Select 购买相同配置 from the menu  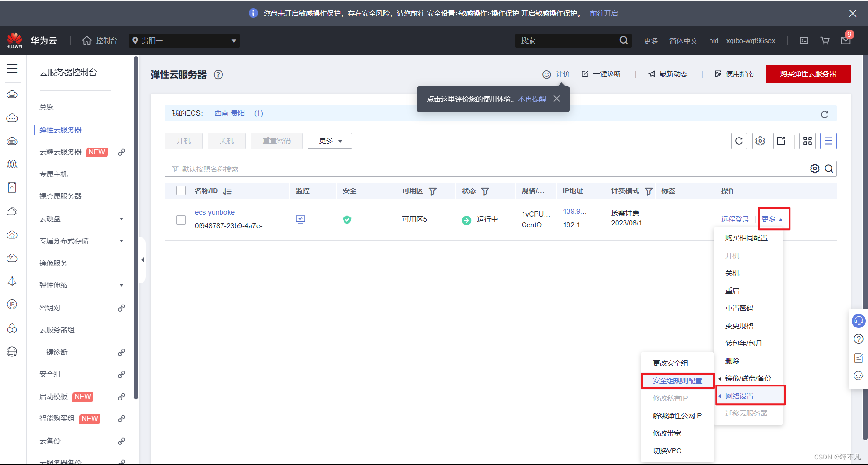coord(746,238)
